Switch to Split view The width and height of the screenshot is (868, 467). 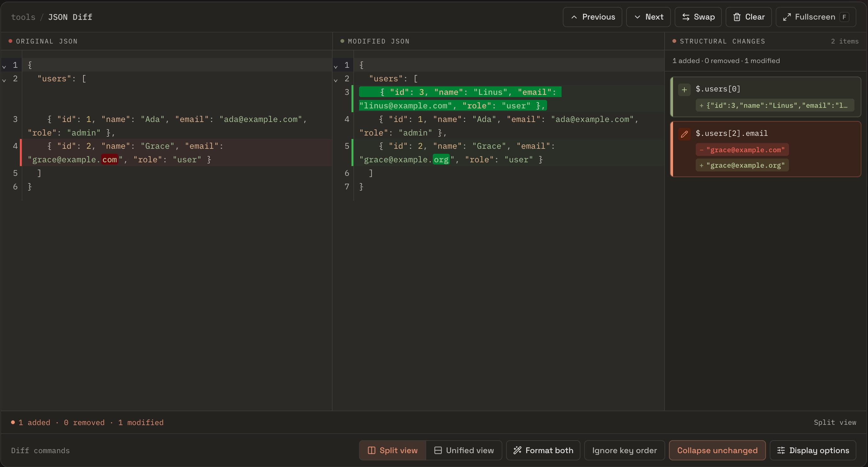[x=392, y=450]
